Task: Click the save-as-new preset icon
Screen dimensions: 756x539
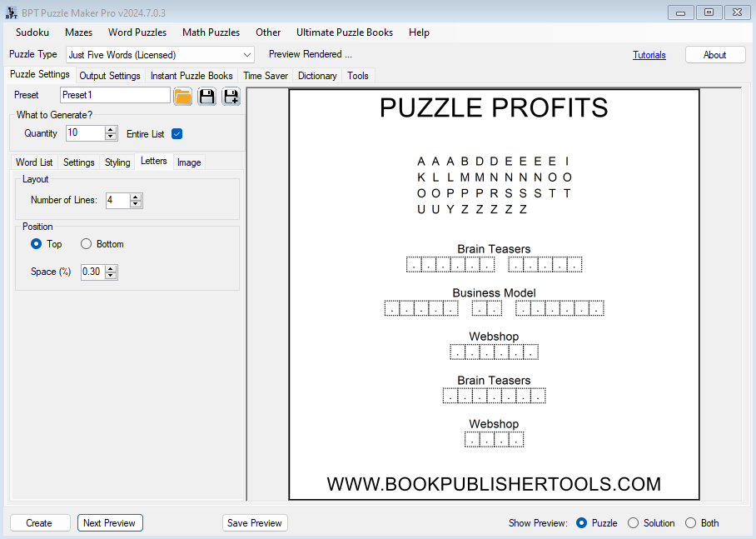Action: [231, 96]
